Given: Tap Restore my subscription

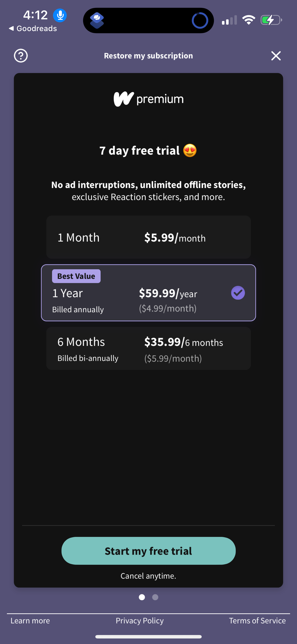Looking at the screenshot, I should click(x=148, y=56).
